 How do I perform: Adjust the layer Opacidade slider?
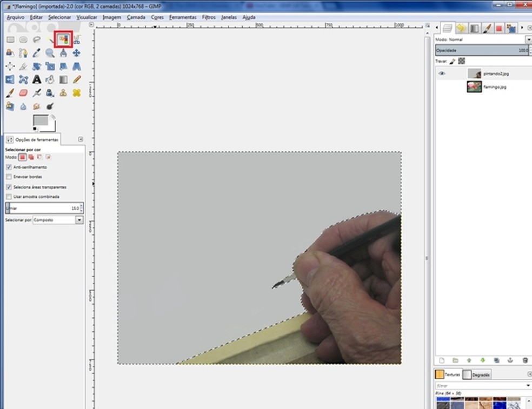[482, 51]
